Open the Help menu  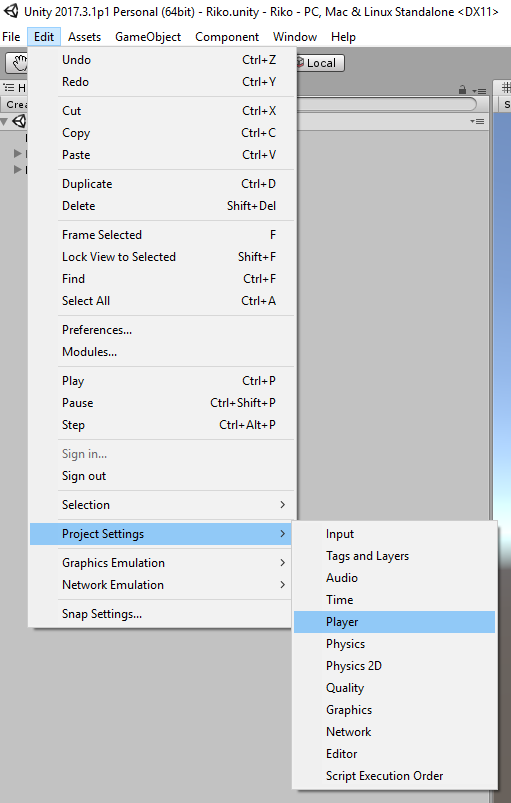tap(343, 37)
